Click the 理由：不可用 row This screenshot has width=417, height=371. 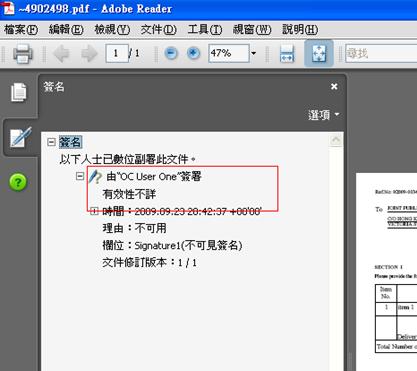(x=134, y=228)
